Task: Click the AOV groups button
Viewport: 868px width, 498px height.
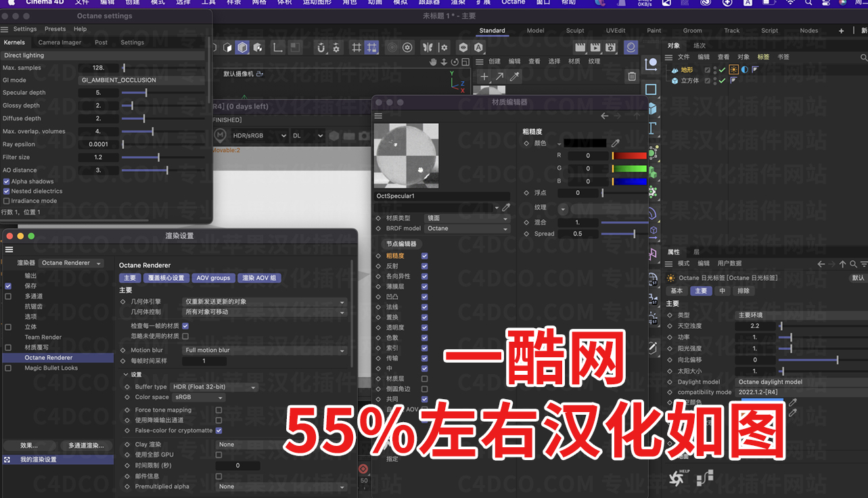Action: coord(213,277)
